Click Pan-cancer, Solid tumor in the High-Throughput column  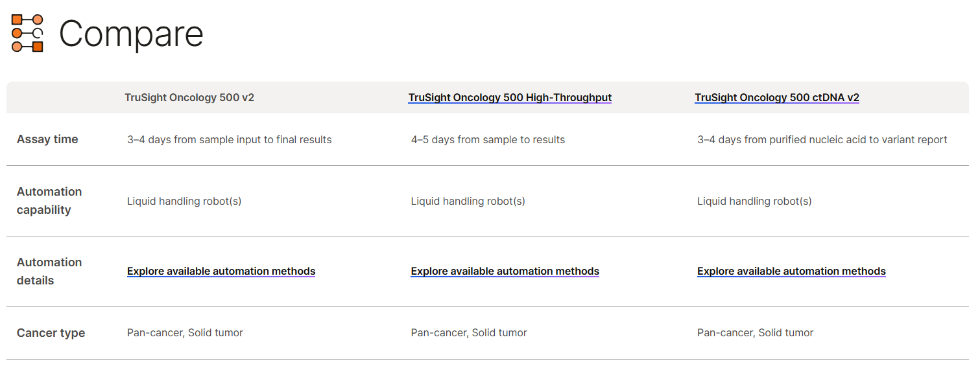[x=469, y=333]
